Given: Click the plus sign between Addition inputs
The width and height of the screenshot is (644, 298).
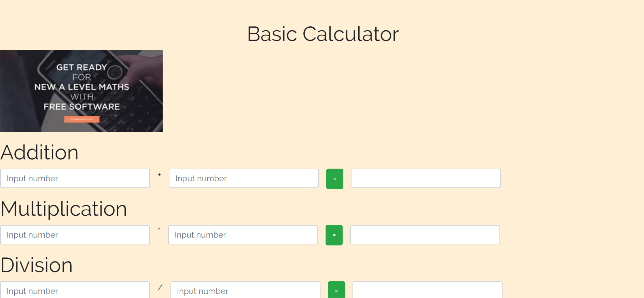Looking at the screenshot, I should click(159, 175).
